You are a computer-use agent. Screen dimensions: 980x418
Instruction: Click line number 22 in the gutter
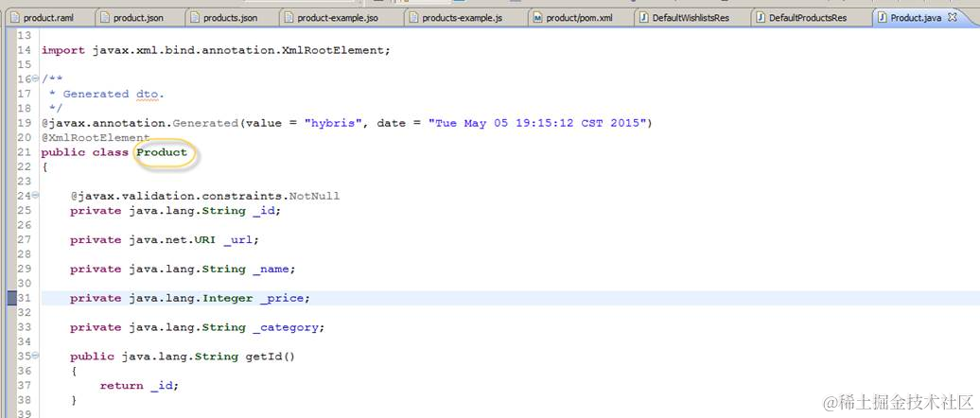point(25,166)
